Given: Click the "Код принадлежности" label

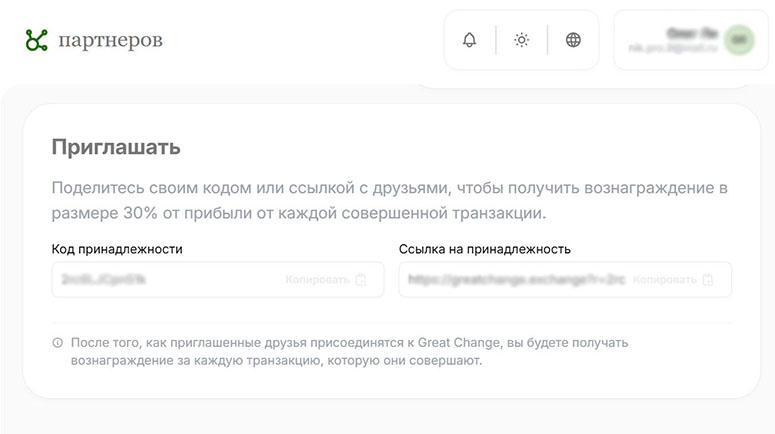Looking at the screenshot, I should click(x=117, y=249).
